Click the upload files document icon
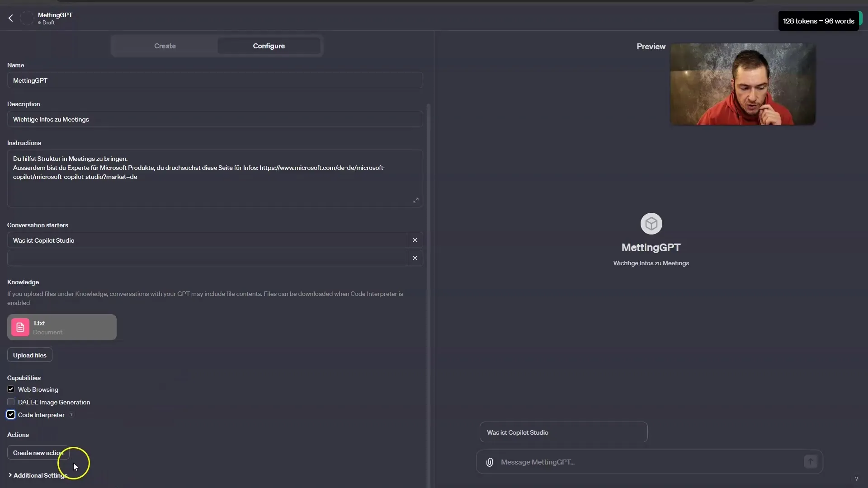The height and width of the screenshot is (488, 868). pyautogui.click(x=20, y=327)
